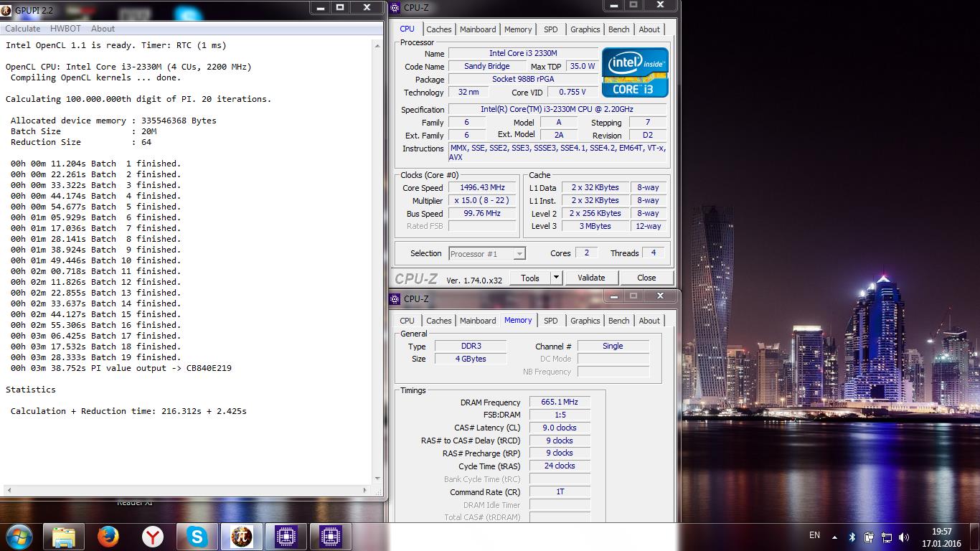Select CPU tab in top CPU-Z window
980x551 pixels.
click(407, 29)
